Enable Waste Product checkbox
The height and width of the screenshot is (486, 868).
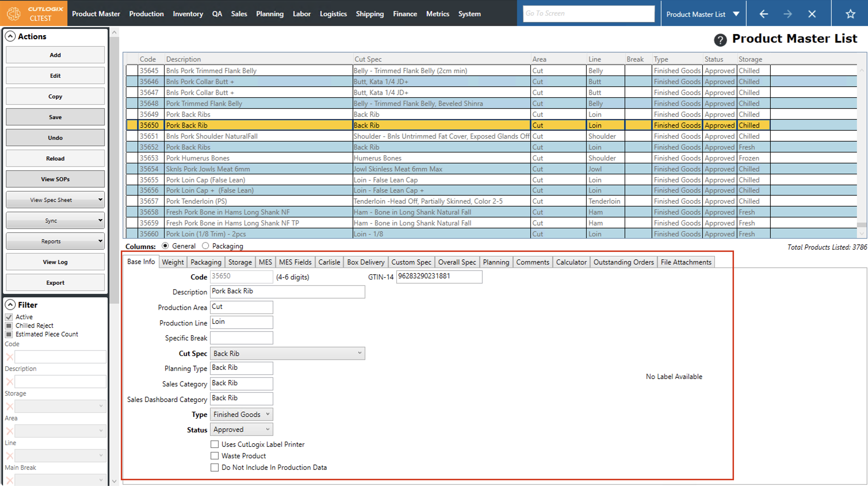point(214,456)
